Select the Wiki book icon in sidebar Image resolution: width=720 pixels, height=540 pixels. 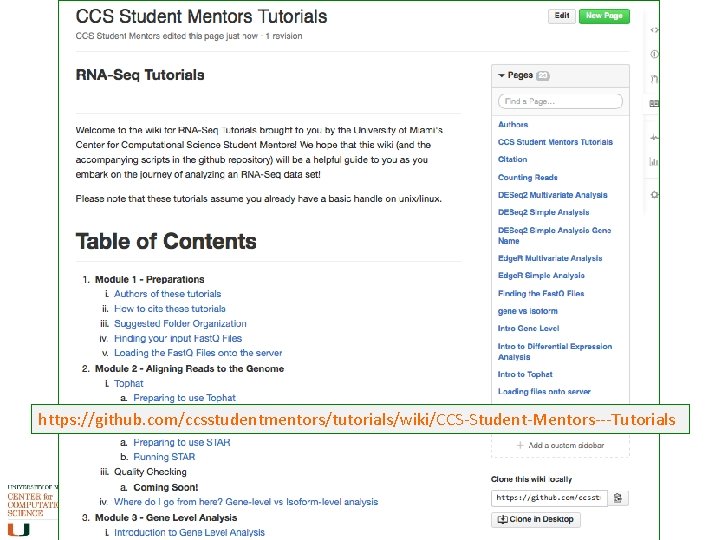coord(654,103)
